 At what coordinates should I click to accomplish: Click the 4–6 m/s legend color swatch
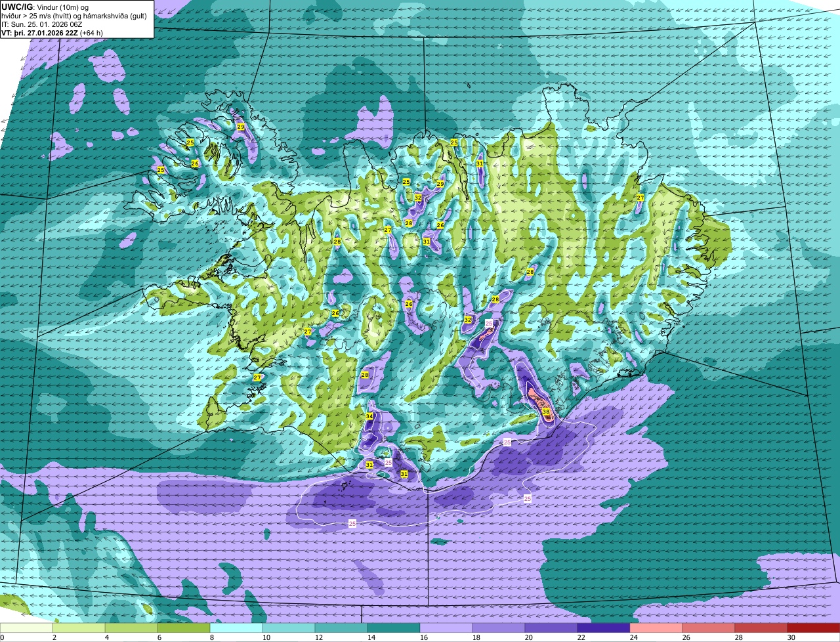[131, 628]
